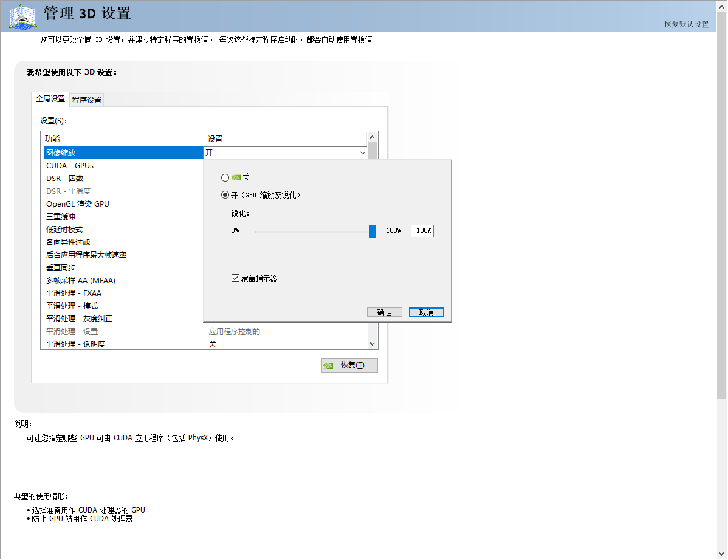Click the 功能 column header
The width and height of the screenshot is (728, 560).
[x=123, y=138]
